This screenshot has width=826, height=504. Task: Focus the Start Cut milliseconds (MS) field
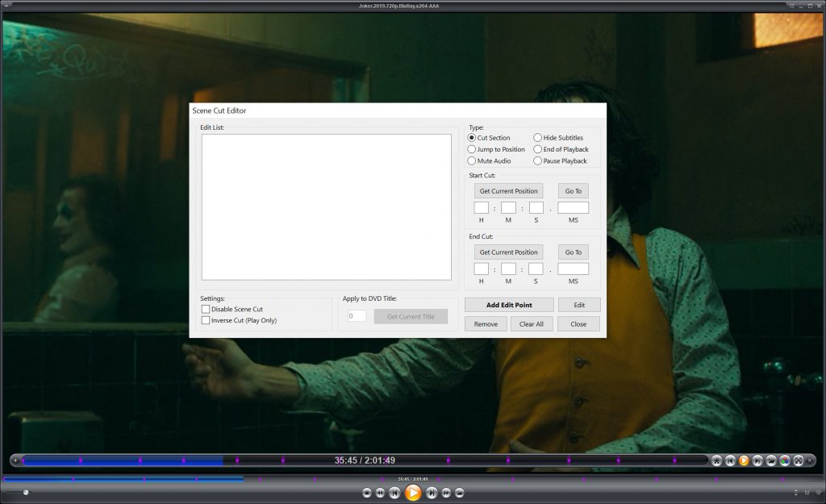[x=574, y=207]
